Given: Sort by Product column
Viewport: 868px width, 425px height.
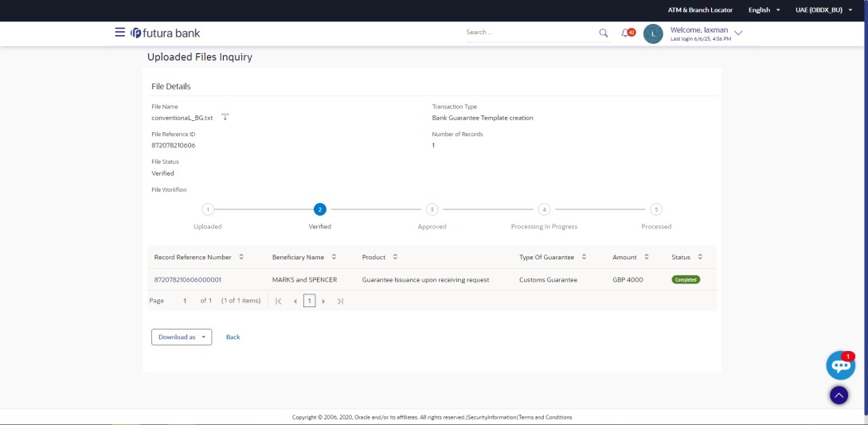Looking at the screenshot, I should pyautogui.click(x=395, y=257).
